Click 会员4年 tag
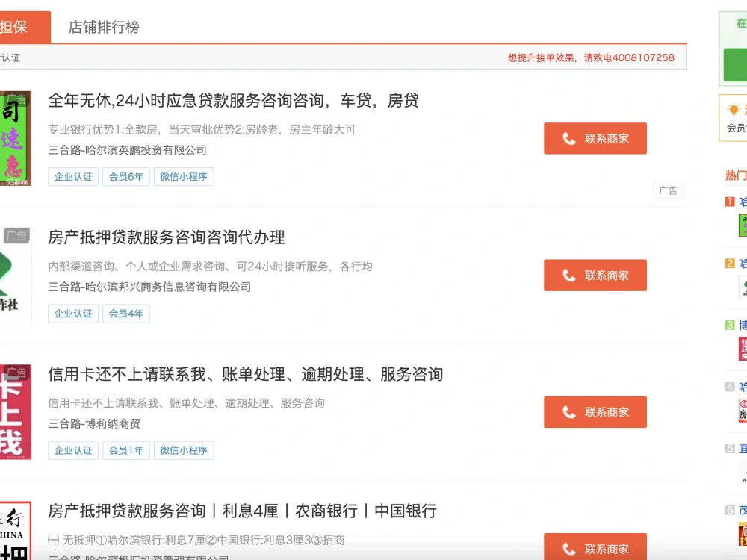 click(125, 314)
